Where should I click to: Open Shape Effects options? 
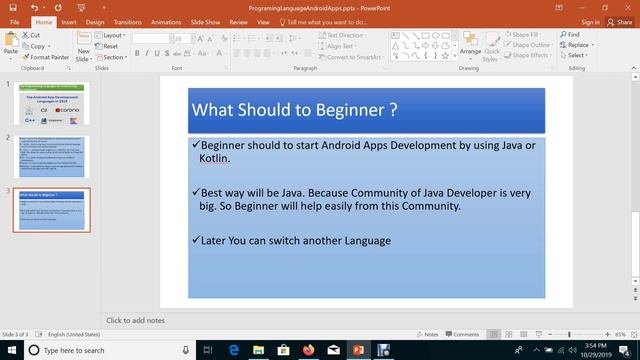point(528,55)
